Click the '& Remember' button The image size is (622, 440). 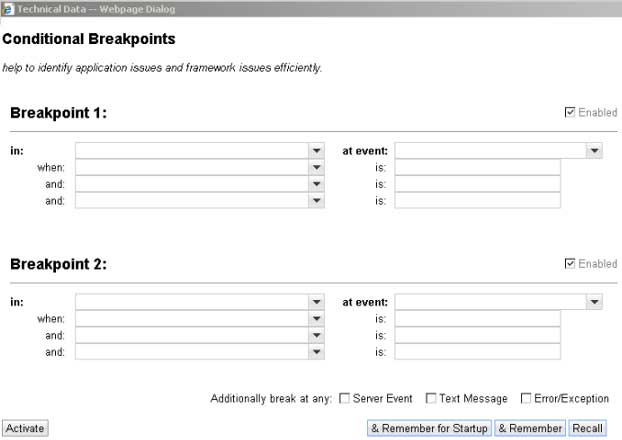[x=530, y=428]
